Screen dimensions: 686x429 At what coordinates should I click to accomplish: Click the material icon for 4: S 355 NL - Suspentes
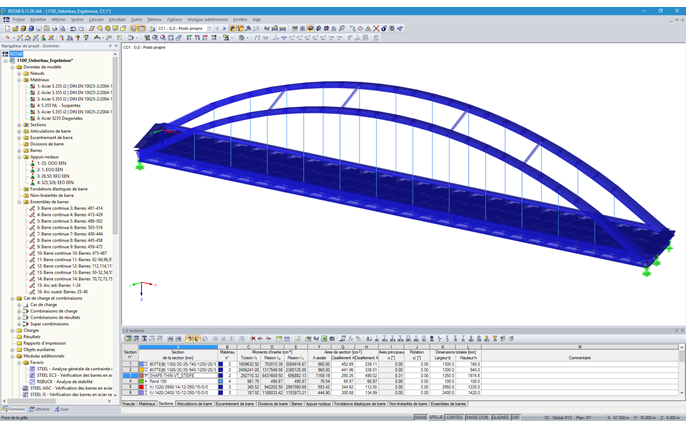pos(32,105)
